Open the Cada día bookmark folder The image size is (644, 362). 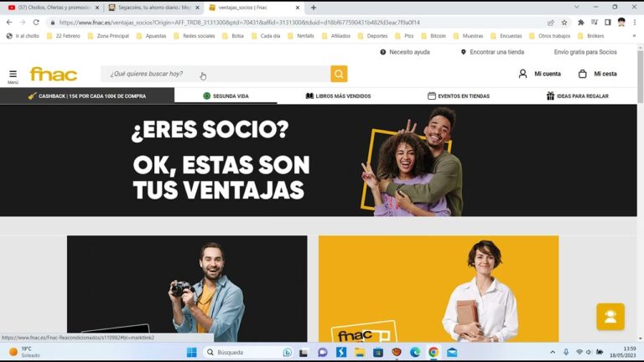click(x=266, y=36)
